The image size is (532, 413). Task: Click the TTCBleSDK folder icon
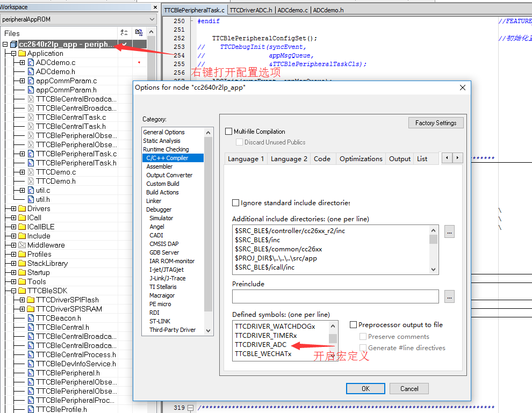click(x=22, y=291)
